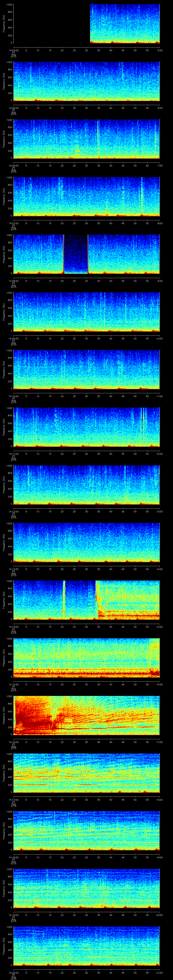Screen dimensions: 173x980
Task: Select the spectrogram panel beginning at 14:06:00
Action: click(87, 139)
